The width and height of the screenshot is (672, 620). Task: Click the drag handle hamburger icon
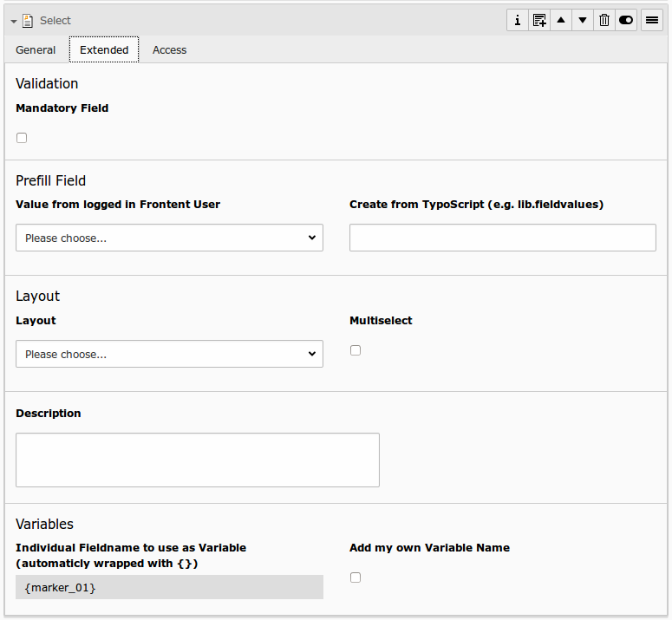click(652, 20)
